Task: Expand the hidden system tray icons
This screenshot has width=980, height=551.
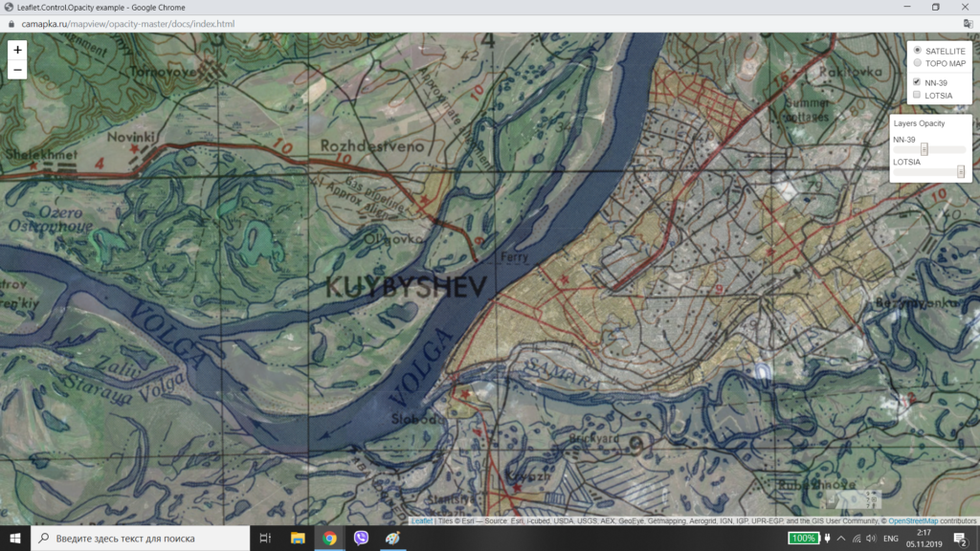Action: [839, 539]
